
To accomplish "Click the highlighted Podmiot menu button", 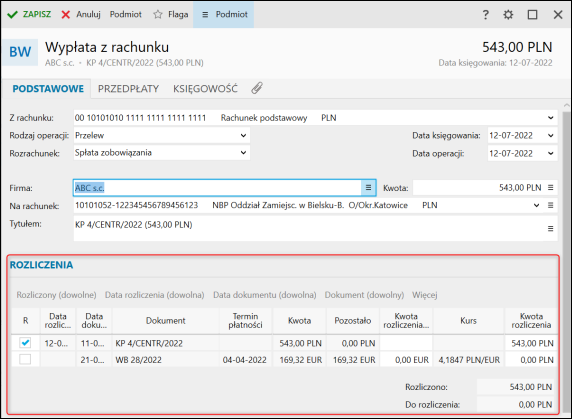I will pos(224,15).
